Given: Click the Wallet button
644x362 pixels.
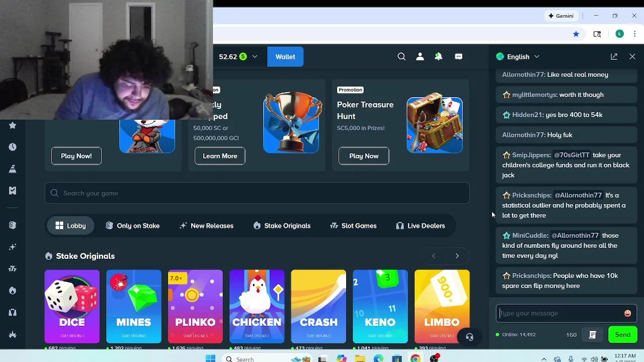Looking at the screenshot, I should 285,57.
